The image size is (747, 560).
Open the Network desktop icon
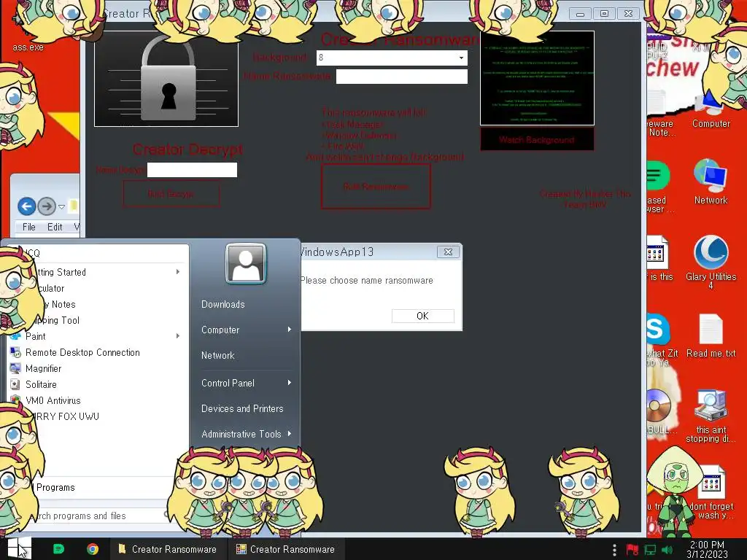[711, 182]
